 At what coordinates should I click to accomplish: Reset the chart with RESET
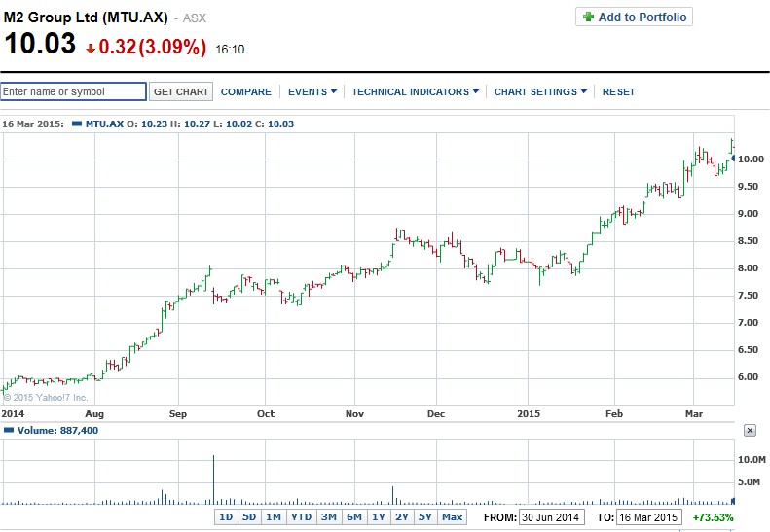618,91
